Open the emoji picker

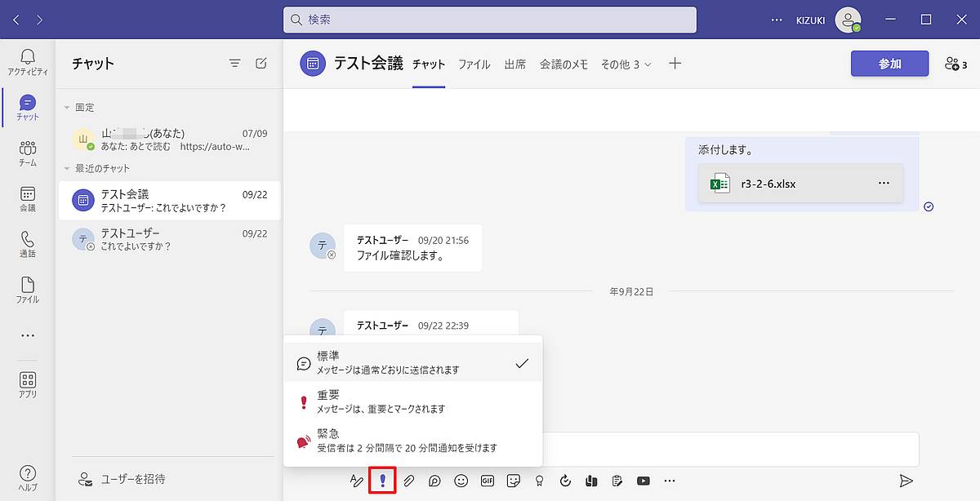(x=461, y=481)
